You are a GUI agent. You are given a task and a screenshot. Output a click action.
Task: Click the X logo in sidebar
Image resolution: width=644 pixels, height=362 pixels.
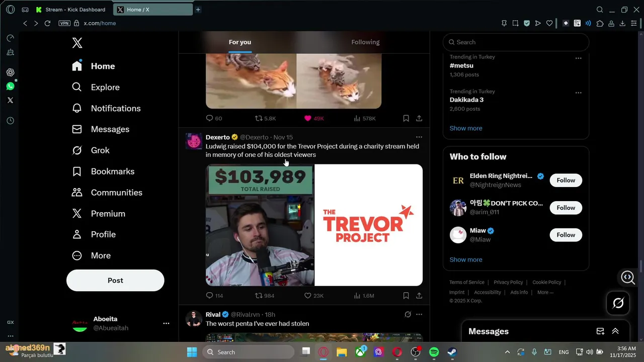(x=77, y=43)
